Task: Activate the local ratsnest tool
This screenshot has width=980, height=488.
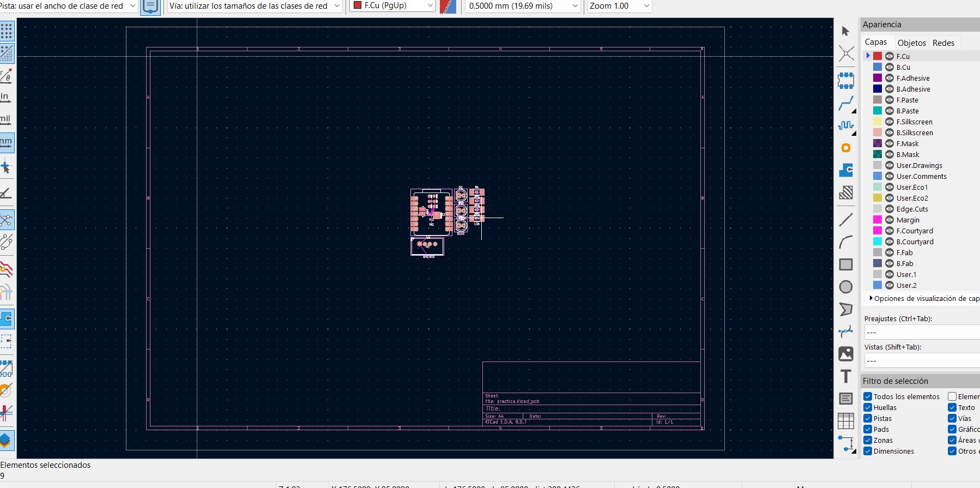Action: (846, 53)
